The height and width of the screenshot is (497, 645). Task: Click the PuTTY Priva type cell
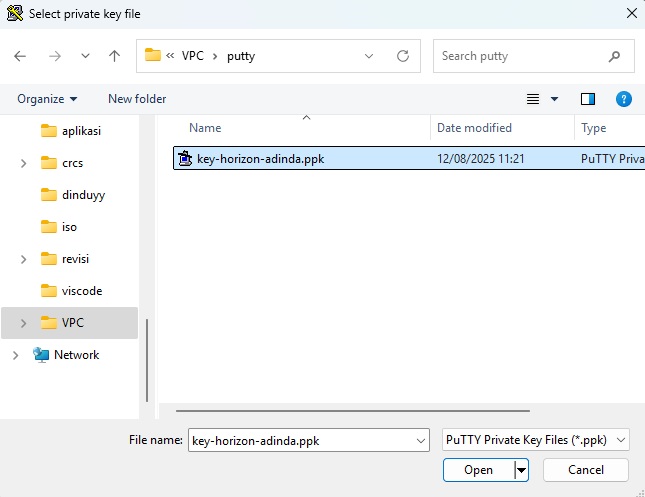(612, 159)
